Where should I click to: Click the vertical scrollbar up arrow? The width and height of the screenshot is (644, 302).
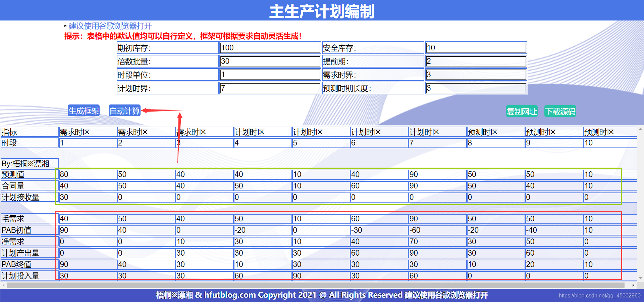(x=640, y=129)
